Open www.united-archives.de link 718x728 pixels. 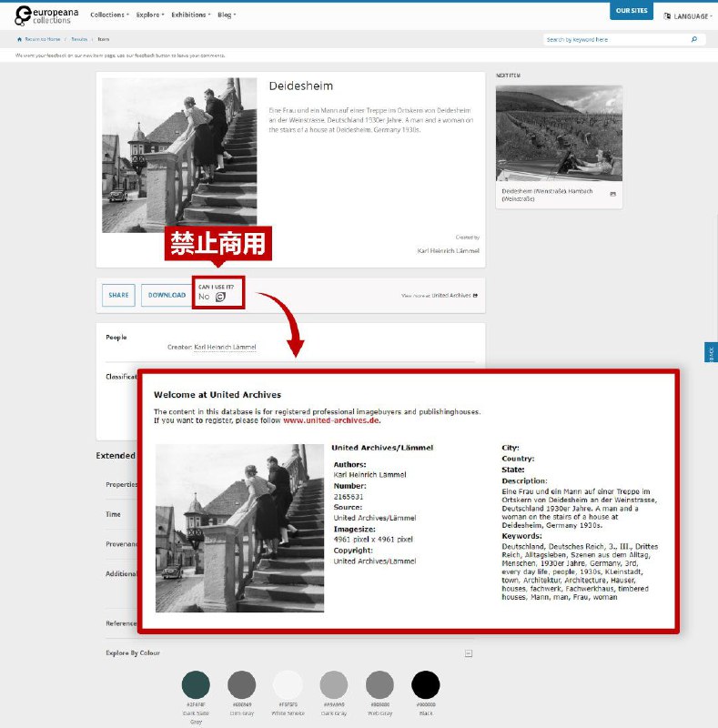click(x=331, y=420)
